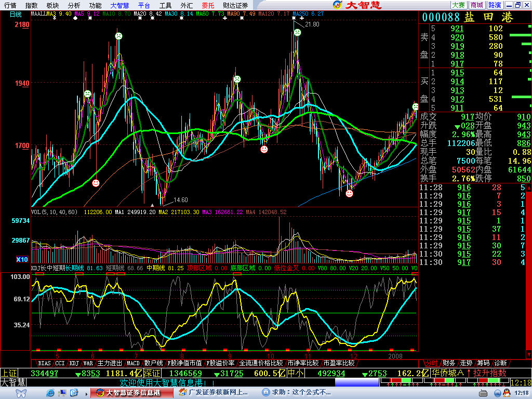Click the up arrow of trade list scrollbar
The image size is (532, 399).
(x=528, y=187)
